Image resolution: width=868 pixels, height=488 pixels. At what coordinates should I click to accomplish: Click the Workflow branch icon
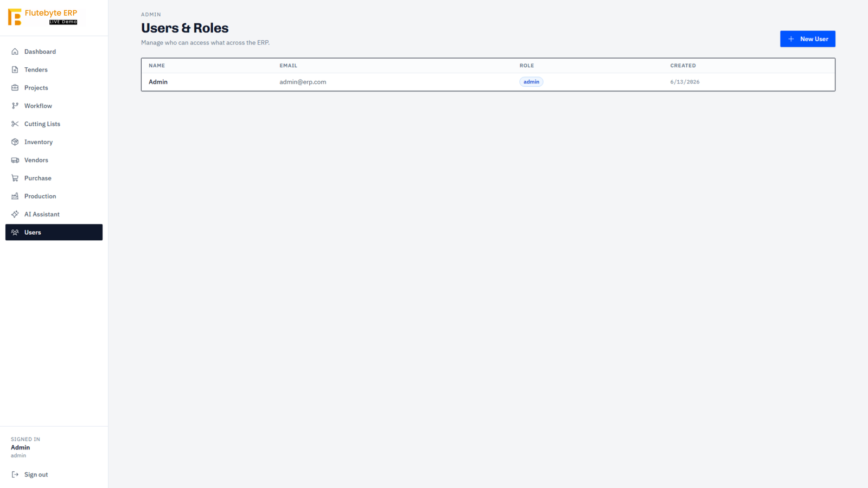tap(15, 106)
